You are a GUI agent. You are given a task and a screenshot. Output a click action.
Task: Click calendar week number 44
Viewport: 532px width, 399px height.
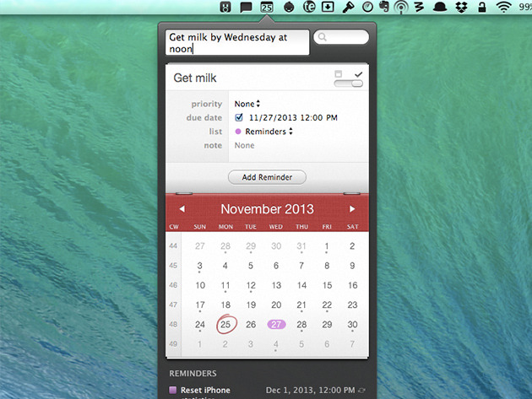173,245
